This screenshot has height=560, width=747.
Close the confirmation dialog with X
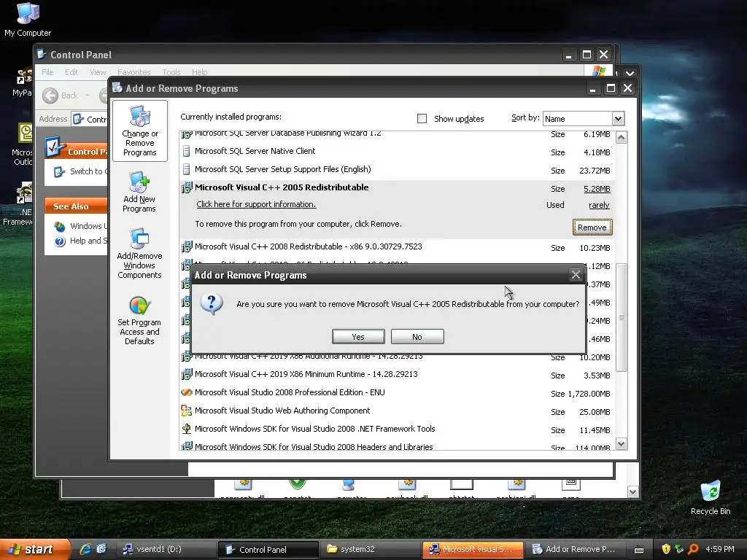tap(576, 275)
